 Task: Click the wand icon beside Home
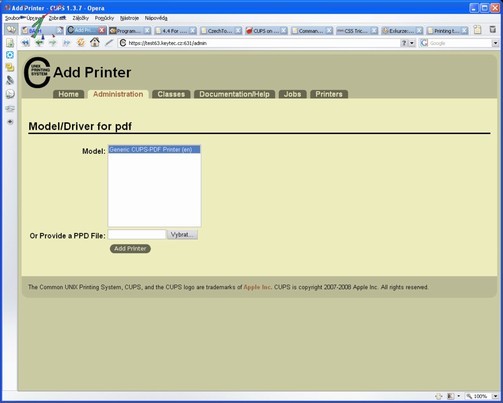coord(109,43)
